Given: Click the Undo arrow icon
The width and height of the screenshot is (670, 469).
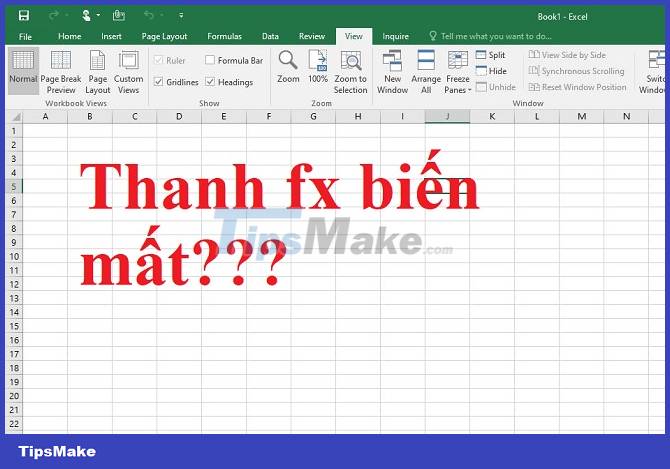Looking at the screenshot, I should [x=149, y=16].
